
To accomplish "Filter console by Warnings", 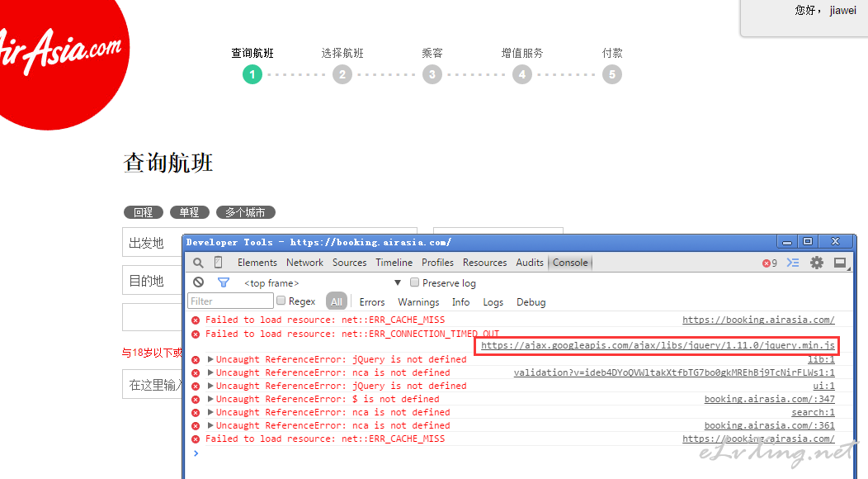I will [x=418, y=302].
